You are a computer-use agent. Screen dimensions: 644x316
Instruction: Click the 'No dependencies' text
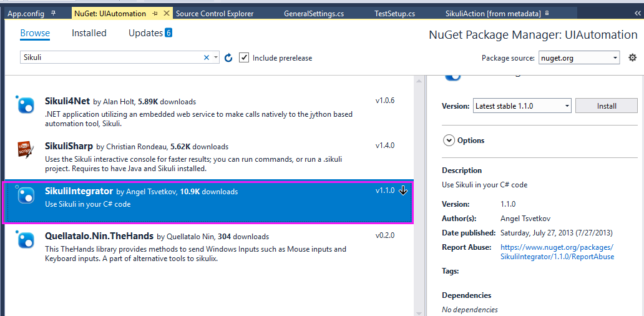tap(469, 310)
